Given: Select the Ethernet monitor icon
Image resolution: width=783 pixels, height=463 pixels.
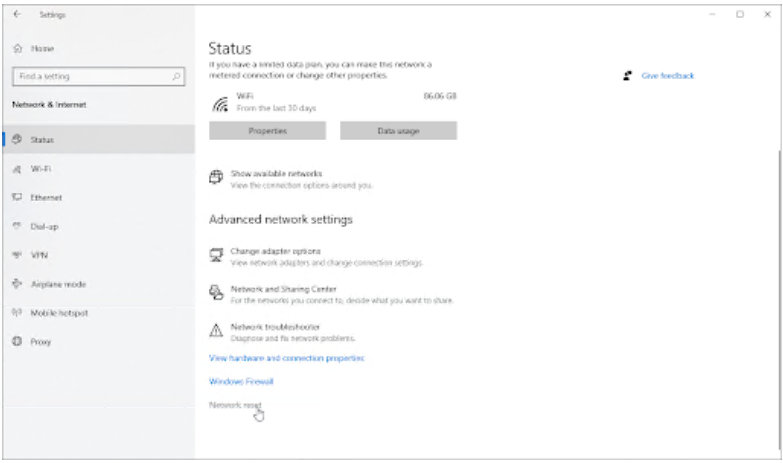Looking at the screenshot, I should click(17, 198).
